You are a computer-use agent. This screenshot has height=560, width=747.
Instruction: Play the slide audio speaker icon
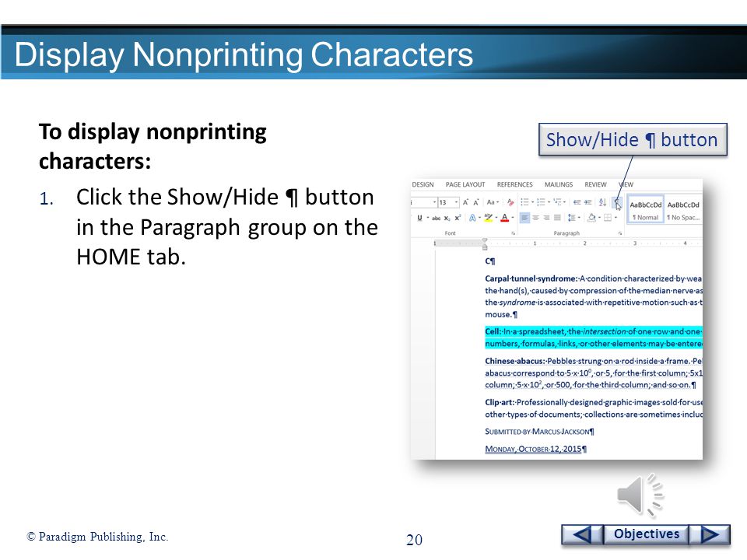pyautogui.click(x=640, y=495)
